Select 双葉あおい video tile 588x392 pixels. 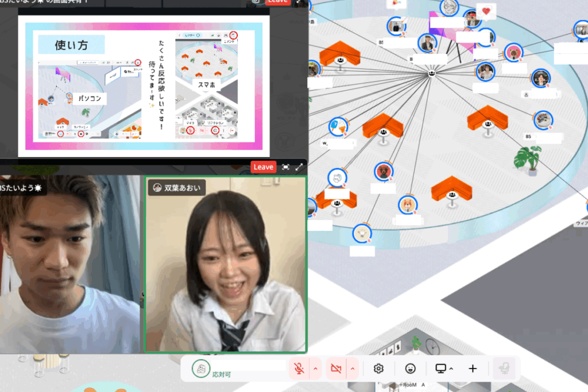(x=226, y=265)
